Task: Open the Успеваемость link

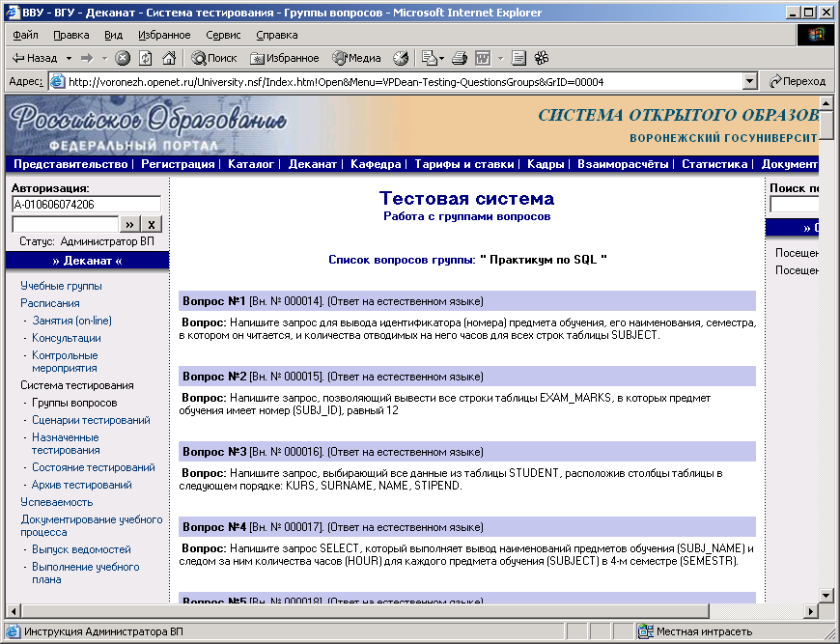Action: click(x=57, y=502)
